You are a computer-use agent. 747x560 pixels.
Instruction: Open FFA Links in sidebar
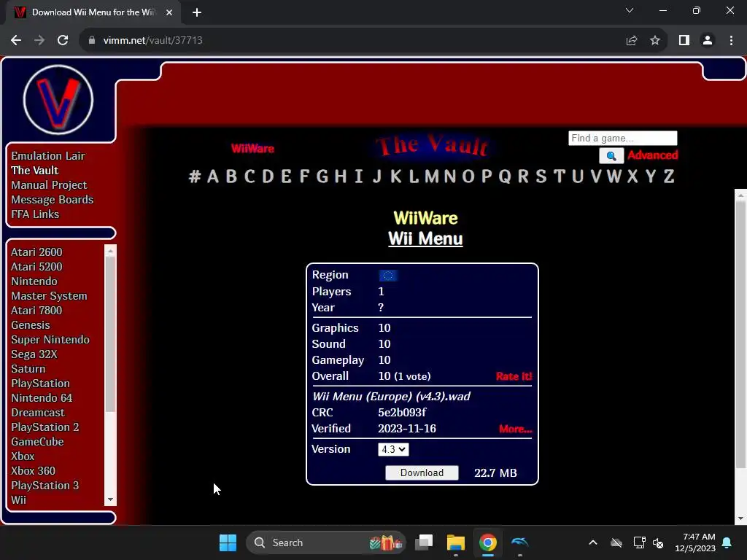click(35, 214)
